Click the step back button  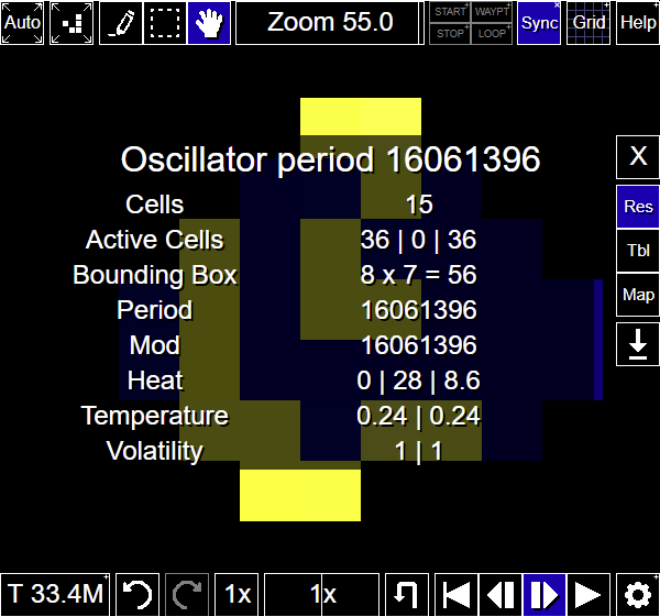point(500,594)
